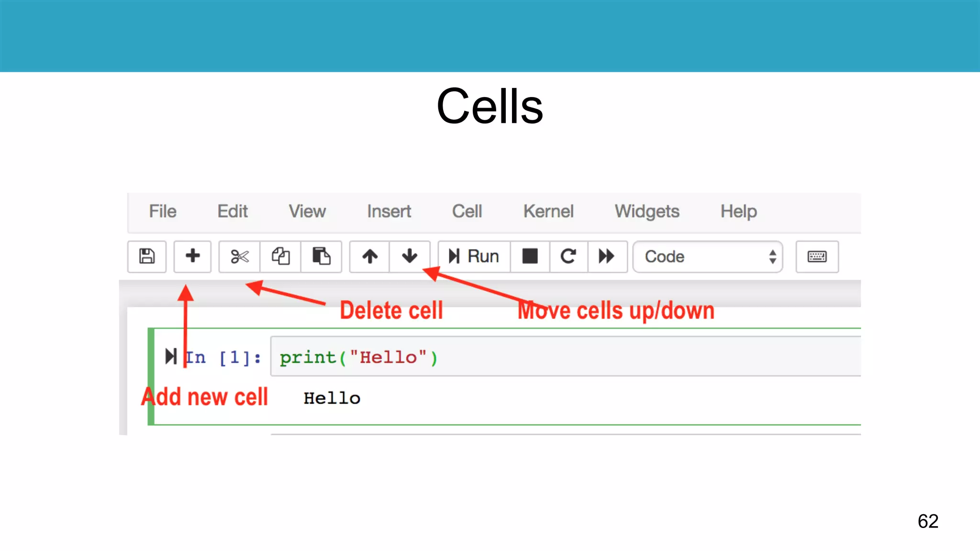Open the View menu
980x551 pixels.
click(307, 211)
